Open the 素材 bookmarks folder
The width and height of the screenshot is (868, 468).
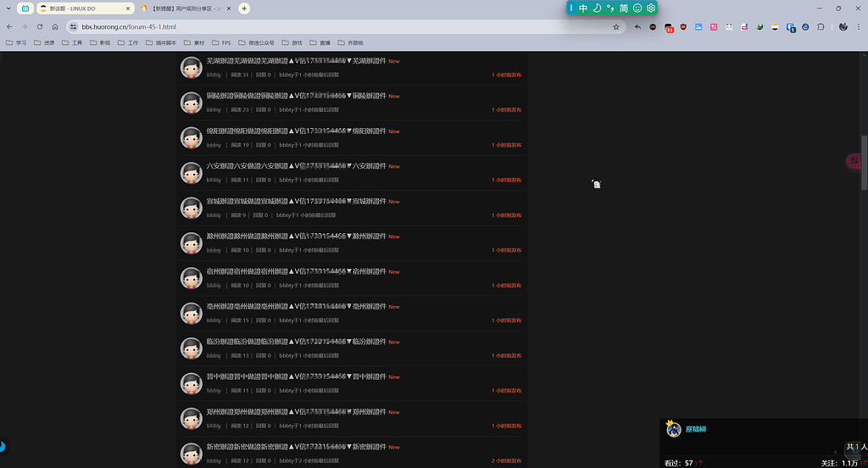pyautogui.click(x=194, y=42)
